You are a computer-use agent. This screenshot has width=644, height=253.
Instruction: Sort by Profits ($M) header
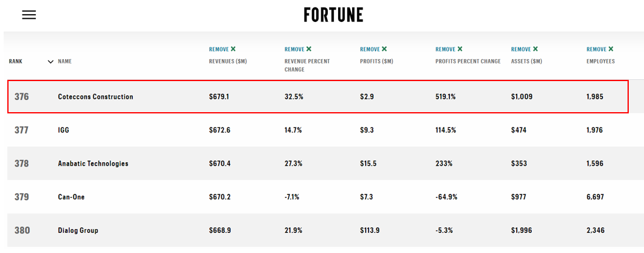pyautogui.click(x=377, y=62)
